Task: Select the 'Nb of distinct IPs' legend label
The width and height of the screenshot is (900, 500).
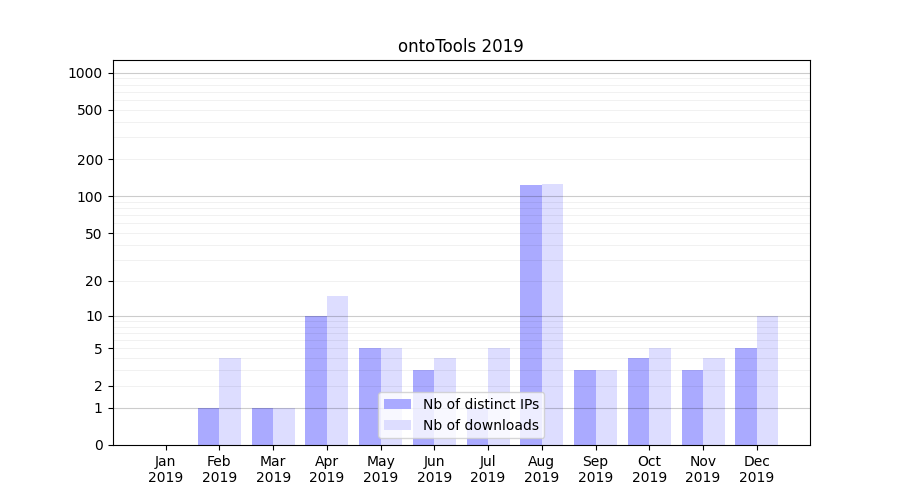Action: coord(480,404)
